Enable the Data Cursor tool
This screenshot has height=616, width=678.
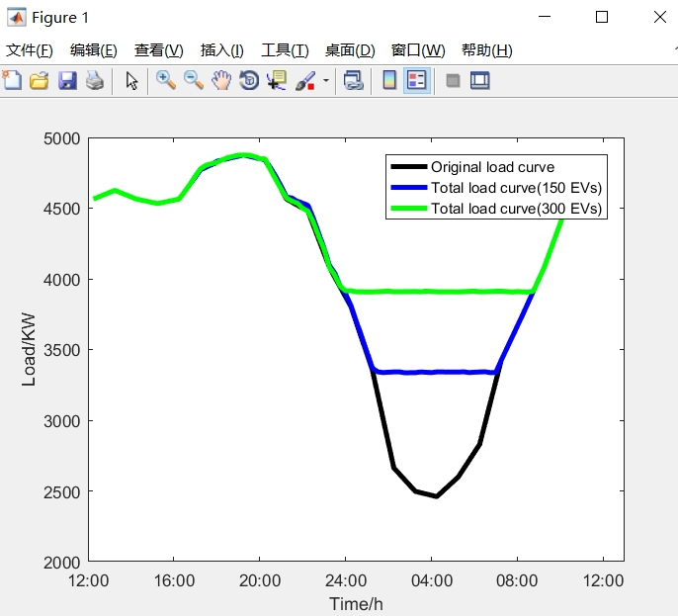click(x=277, y=80)
